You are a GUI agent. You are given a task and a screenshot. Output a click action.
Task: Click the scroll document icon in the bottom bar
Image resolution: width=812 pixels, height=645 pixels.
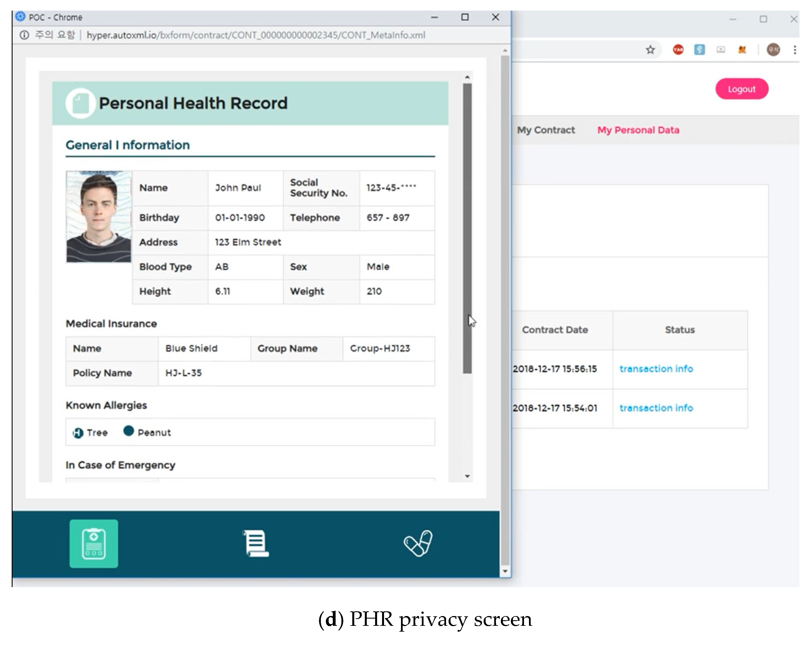pyautogui.click(x=256, y=543)
